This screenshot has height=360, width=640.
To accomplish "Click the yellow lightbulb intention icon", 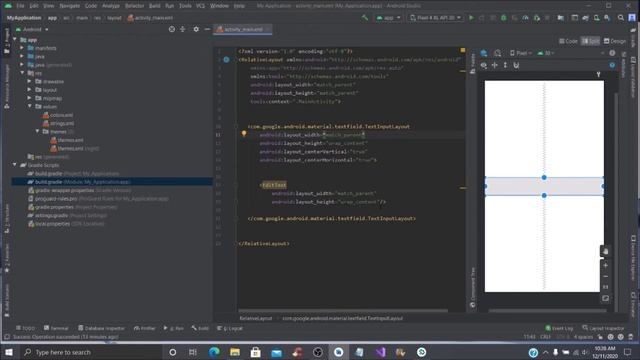I will pos(244,133).
